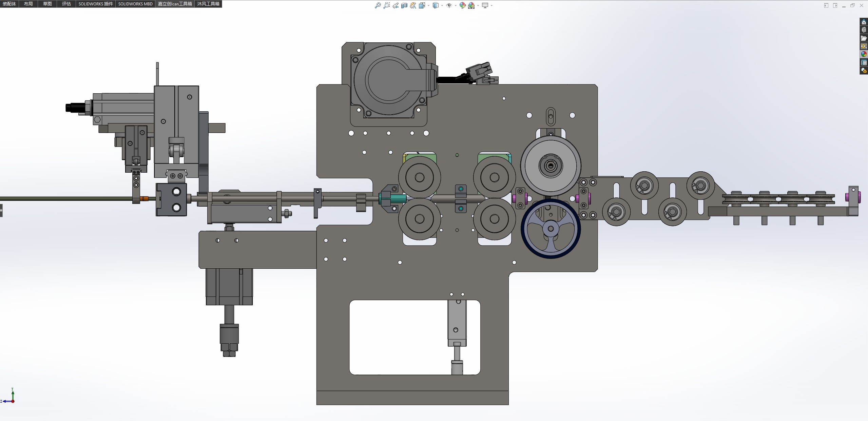Open the 沐风工具箱 tab
The height and width of the screenshot is (421, 868).
click(208, 4)
